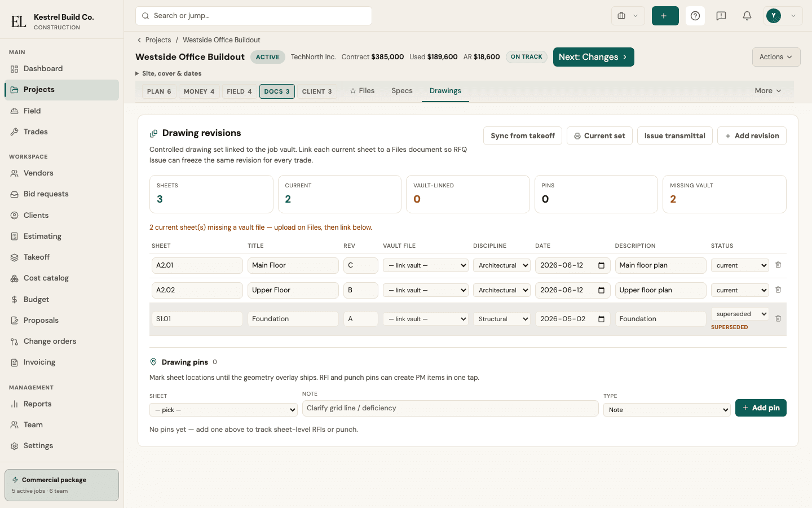Click the help question mark icon
This screenshot has height=508, width=812.
click(695, 16)
